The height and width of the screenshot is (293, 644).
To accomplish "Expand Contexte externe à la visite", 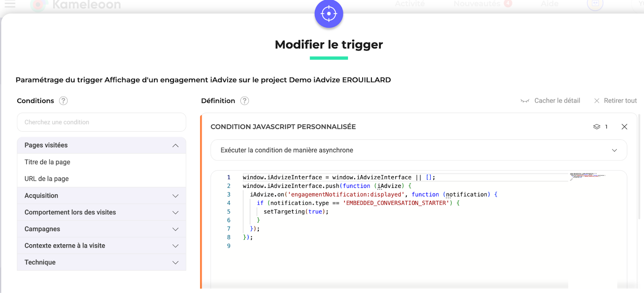I will 101,246.
